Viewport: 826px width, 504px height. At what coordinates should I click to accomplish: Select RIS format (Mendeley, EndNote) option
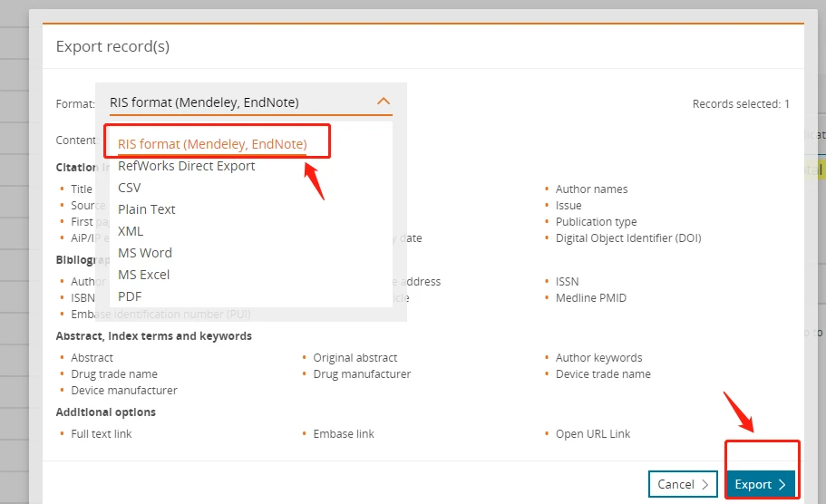coord(212,144)
